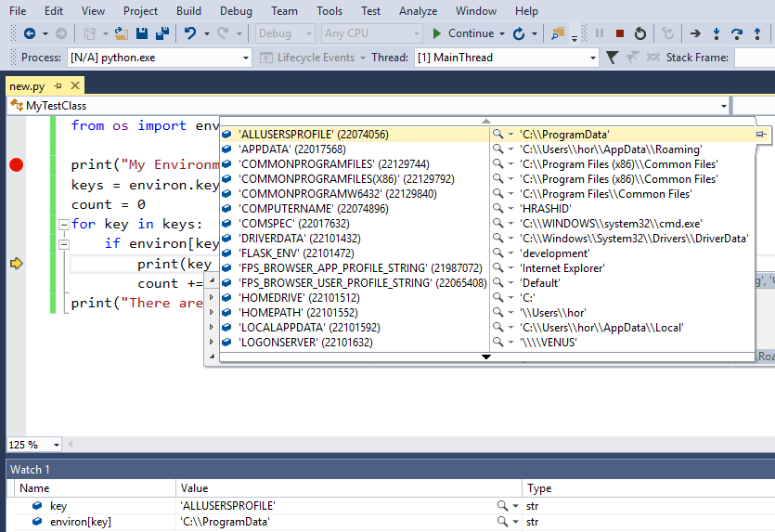Screen dimensions: 775x532
Task: Collapse the 'for key in keys' block
Action: (x=62, y=224)
